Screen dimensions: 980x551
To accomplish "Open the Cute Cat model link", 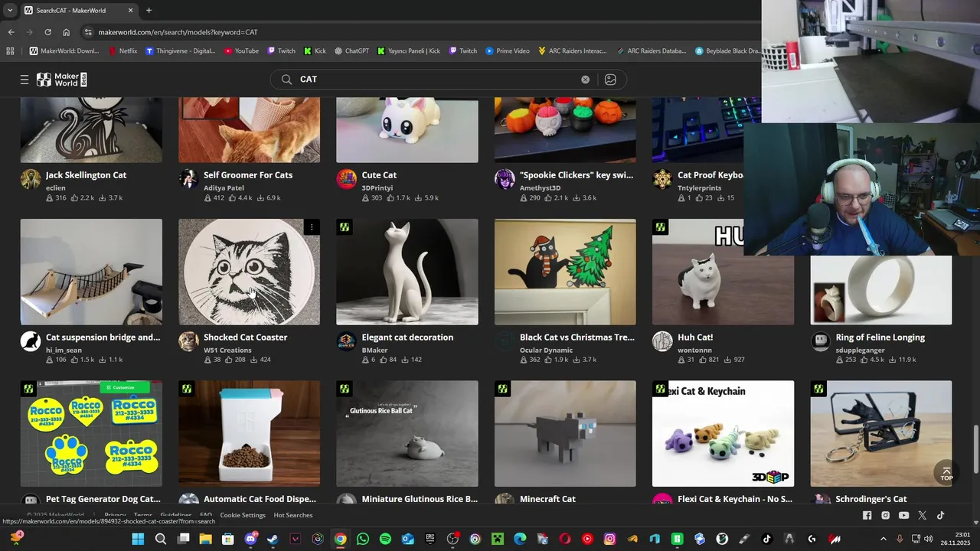I will 379,175.
